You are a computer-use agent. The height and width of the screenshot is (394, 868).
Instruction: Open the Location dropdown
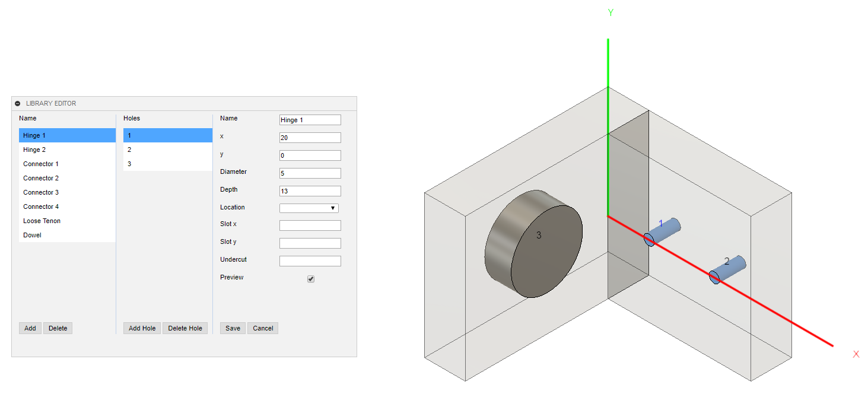tap(309, 208)
